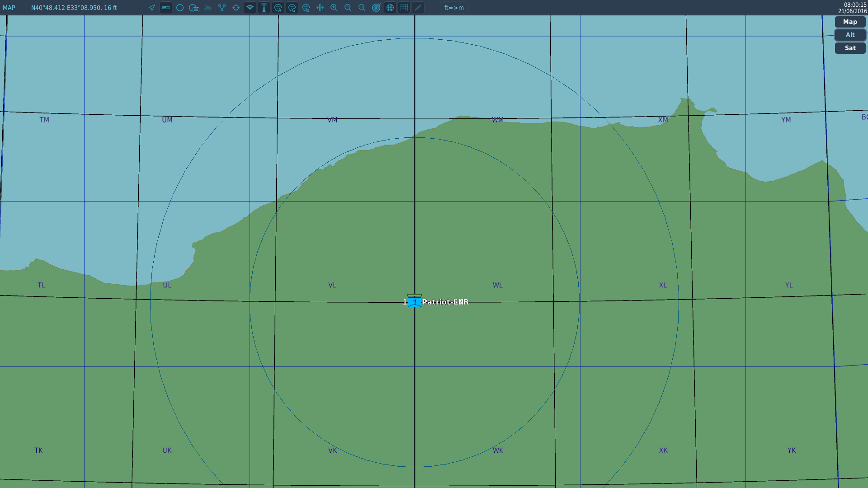Click the YM grid square label
868x488 pixels.
pyautogui.click(x=786, y=120)
